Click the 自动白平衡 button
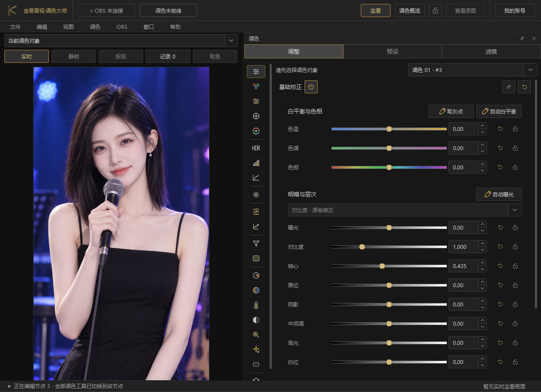The width and height of the screenshot is (541, 392). click(x=499, y=111)
